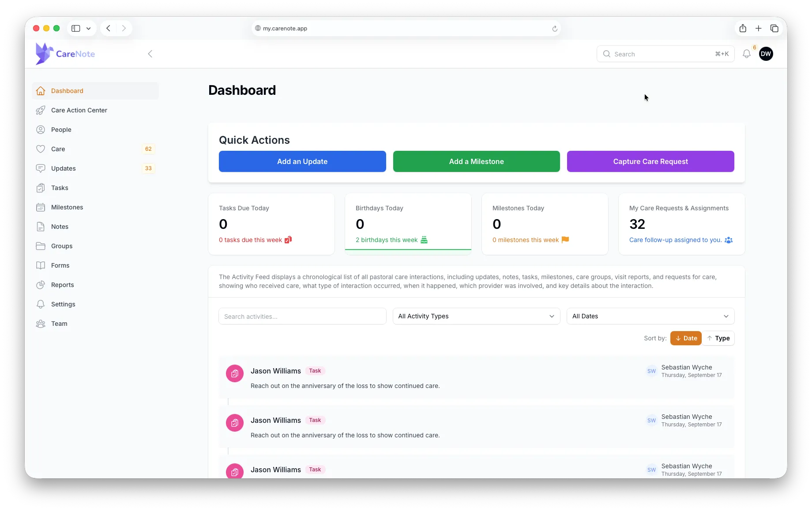Screen dimensions: 812x511
Task: Open the Notes page icon
Action: pyautogui.click(x=41, y=226)
